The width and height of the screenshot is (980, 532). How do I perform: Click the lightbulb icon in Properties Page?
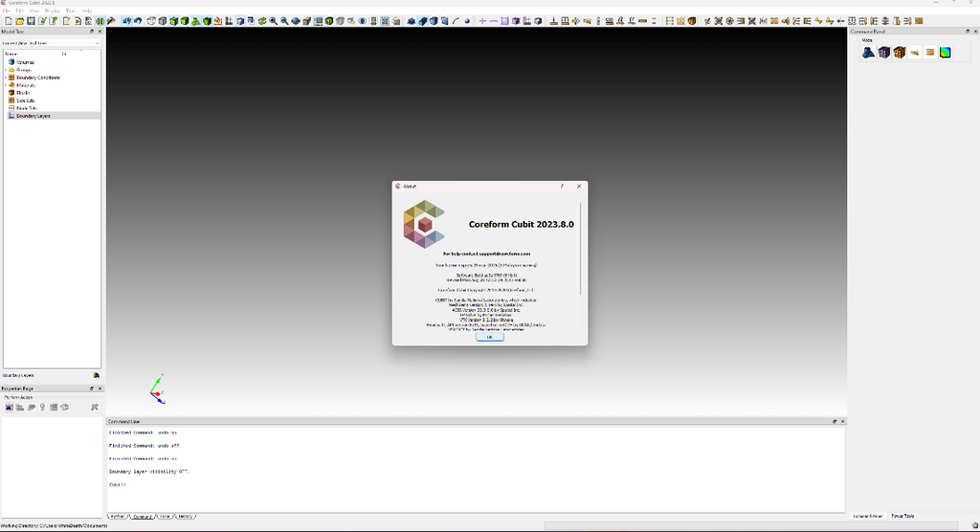(42, 408)
